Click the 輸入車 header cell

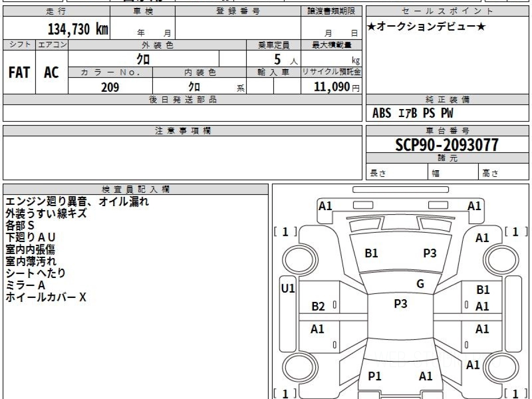pos(274,73)
